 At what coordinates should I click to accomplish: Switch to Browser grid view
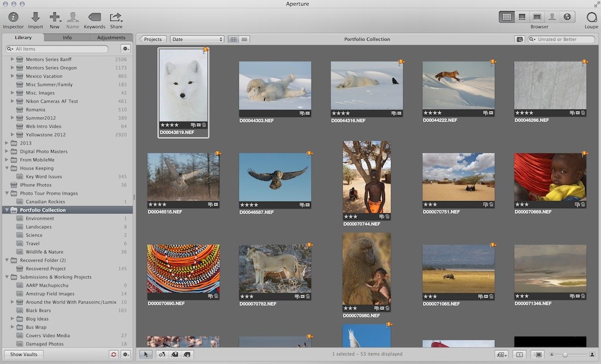click(507, 17)
